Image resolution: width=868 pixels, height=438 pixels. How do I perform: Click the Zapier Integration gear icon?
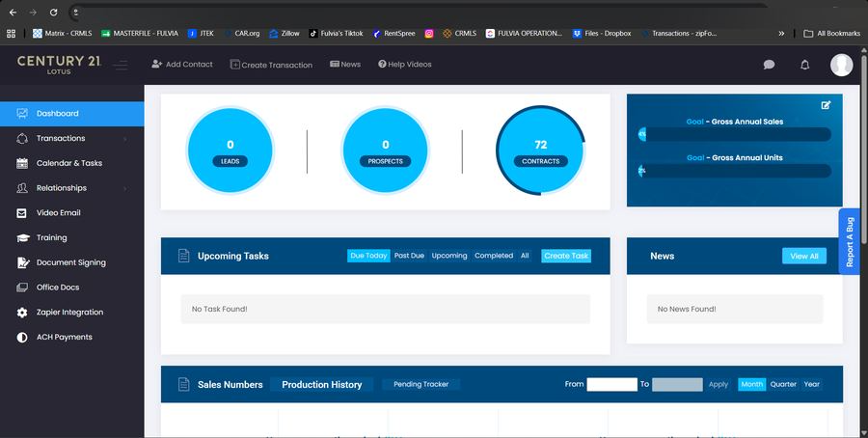tap(22, 313)
